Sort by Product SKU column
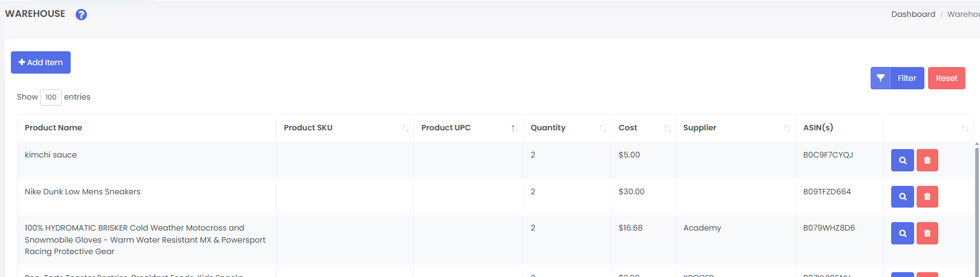Viewport: 980px width, 277px height. tap(344, 128)
